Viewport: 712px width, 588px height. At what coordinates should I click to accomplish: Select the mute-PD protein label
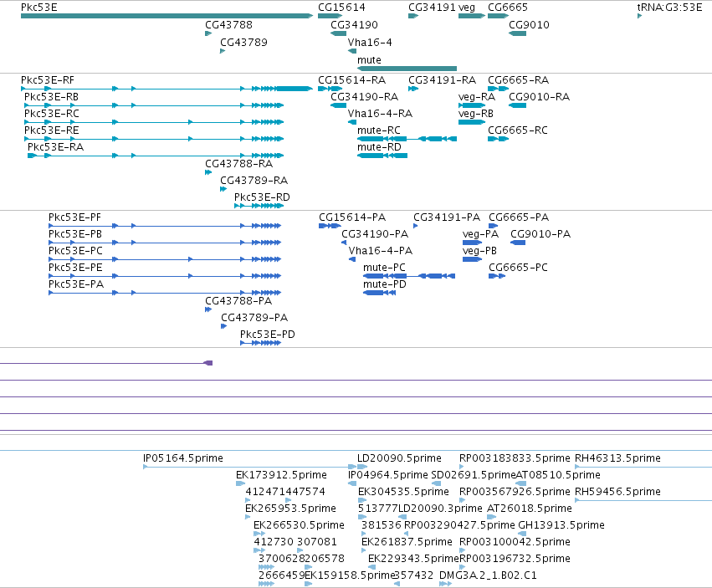385,284
